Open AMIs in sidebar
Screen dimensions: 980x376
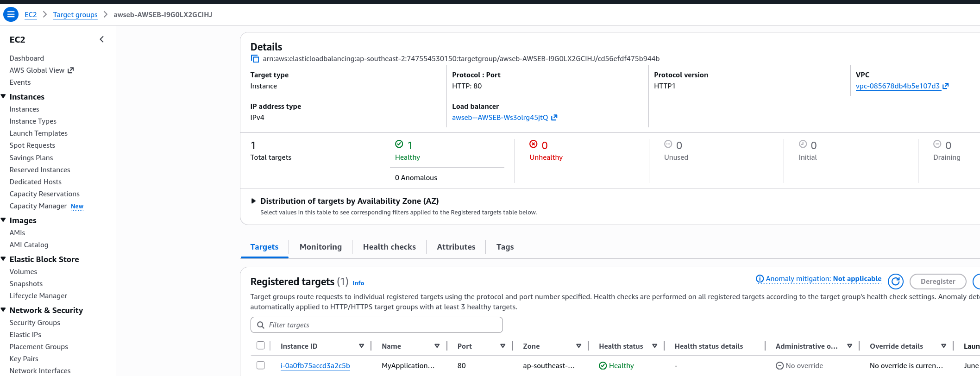point(17,232)
